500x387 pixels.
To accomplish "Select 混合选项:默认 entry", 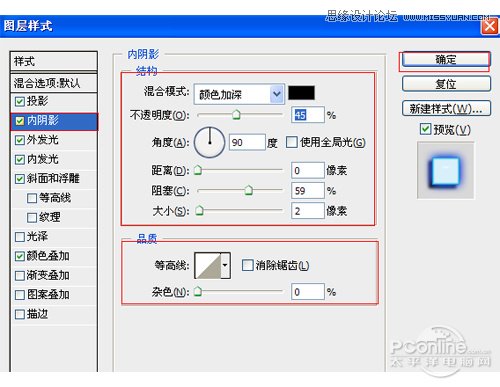I will click(54, 83).
